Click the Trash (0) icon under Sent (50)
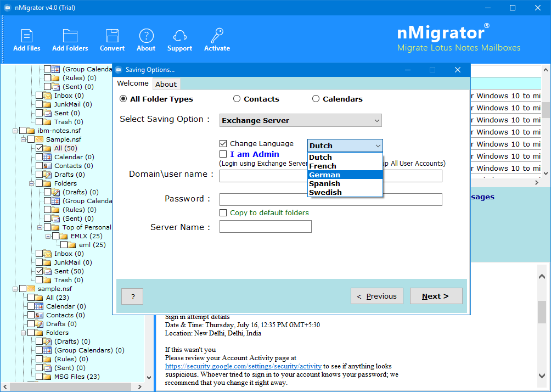The width and height of the screenshot is (551, 392). (x=47, y=280)
